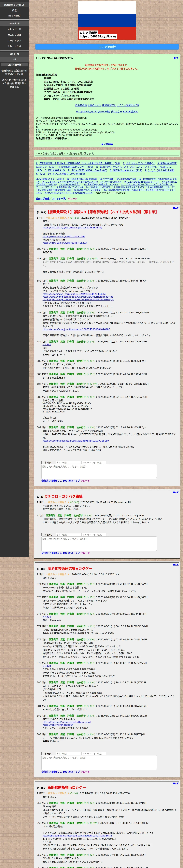The width and height of the screenshot is (183, 868).
Task: Click ▼ icon on 匿名化技術研究省★カケケー thread
Action: click(x=178, y=564)
